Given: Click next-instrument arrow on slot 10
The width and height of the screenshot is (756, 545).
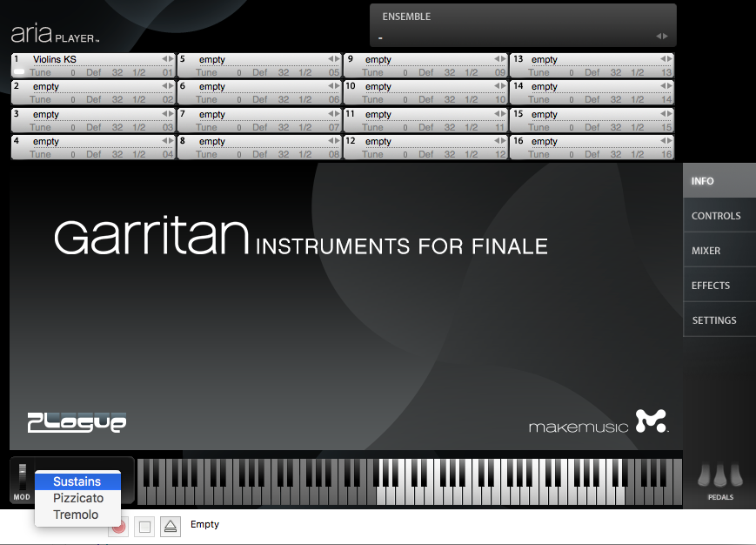Looking at the screenshot, I should (x=504, y=86).
